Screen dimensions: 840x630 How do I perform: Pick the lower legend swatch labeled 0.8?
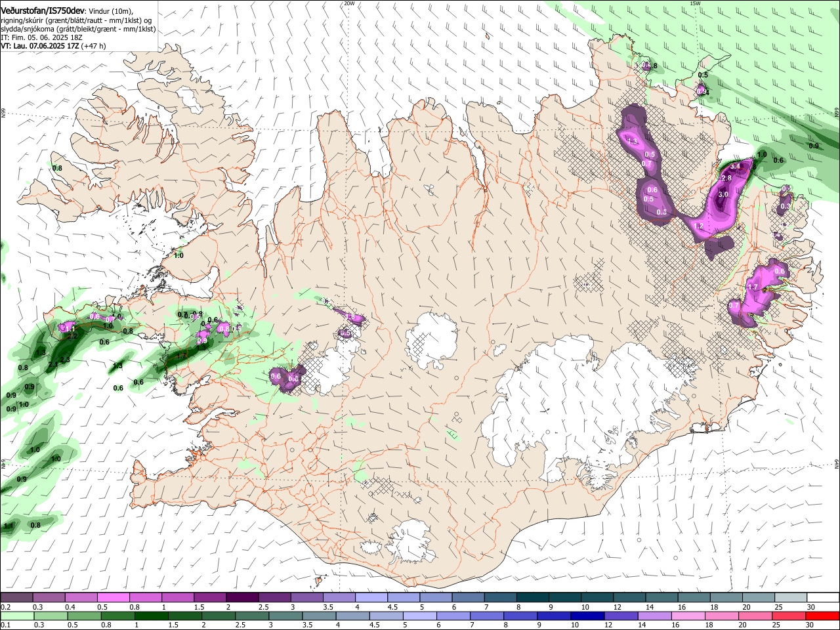[x=118, y=616]
